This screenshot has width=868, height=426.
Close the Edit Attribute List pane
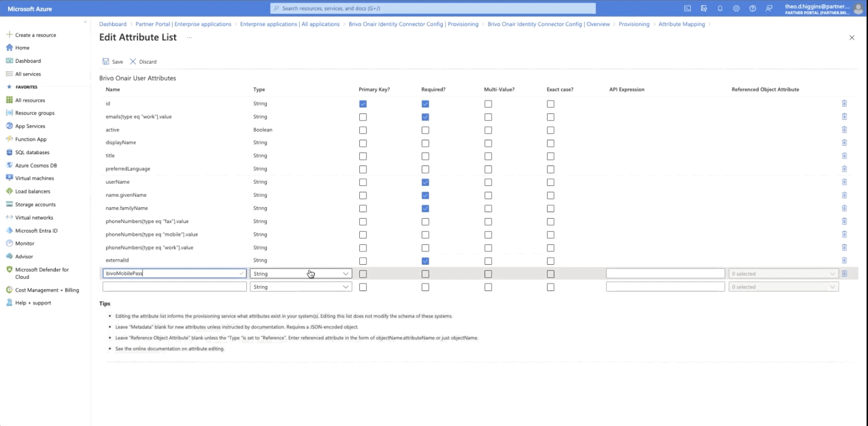[x=852, y=38]
